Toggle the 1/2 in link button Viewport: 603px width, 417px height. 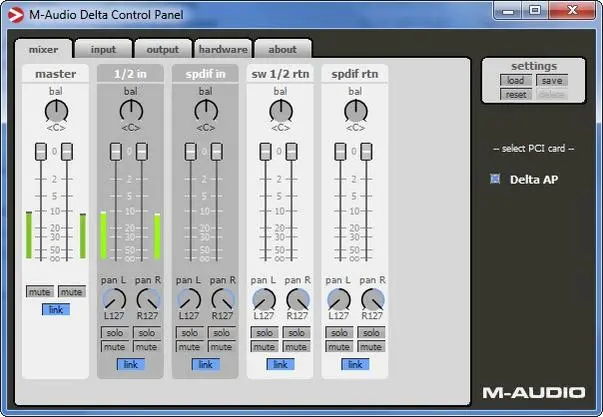point(131,364)
